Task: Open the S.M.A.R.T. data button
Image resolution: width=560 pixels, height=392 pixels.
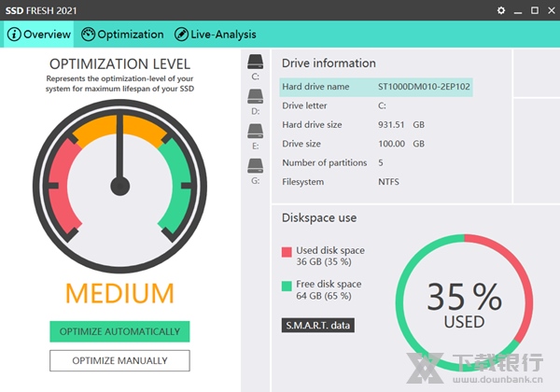Action: click(x=318, y=325)
